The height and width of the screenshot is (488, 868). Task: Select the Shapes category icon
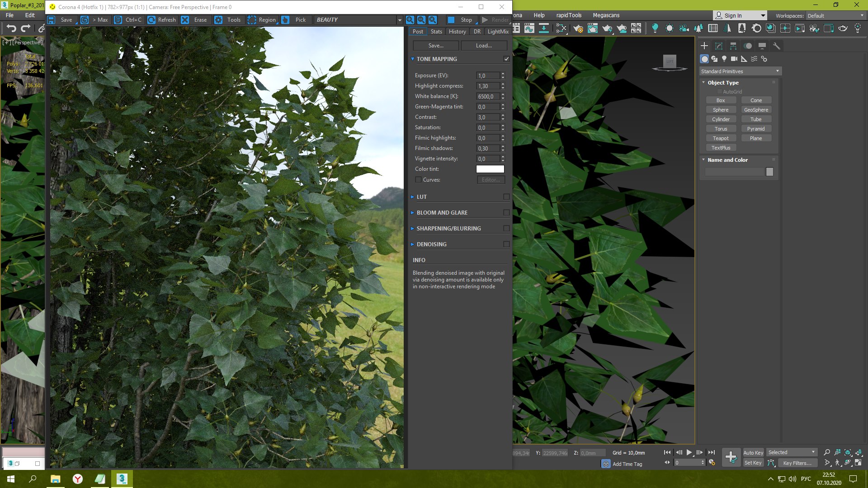click(x=714, y=59)
